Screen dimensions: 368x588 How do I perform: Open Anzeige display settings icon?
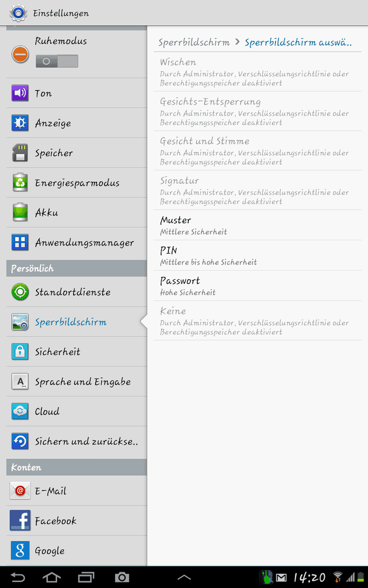tap(20, 123)
